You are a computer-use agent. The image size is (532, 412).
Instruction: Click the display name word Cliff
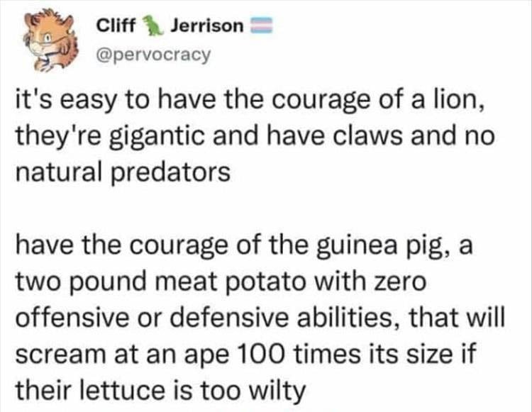(116, 25)
